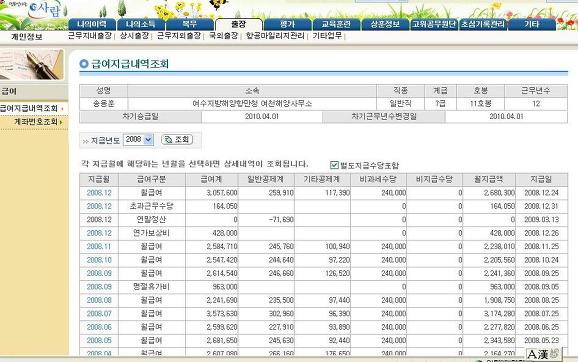
Task: Click the 비과세수당 column header
Action: [378, 180]
